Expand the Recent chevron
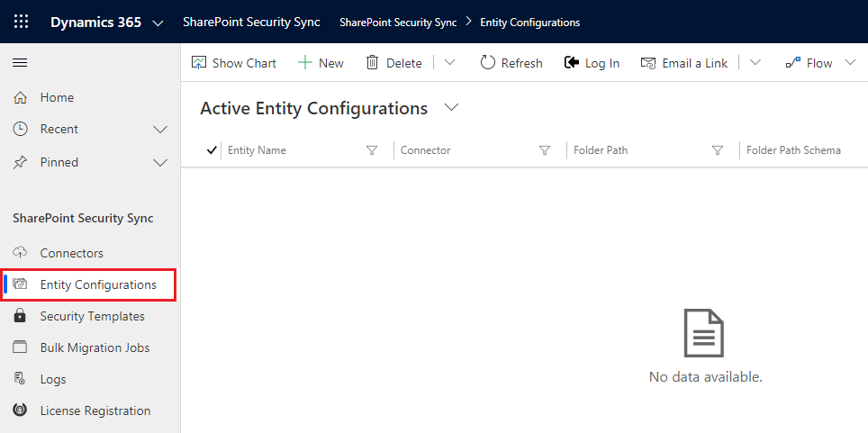The height and width of the screenshot is (433, 868). tap(160, 130)
